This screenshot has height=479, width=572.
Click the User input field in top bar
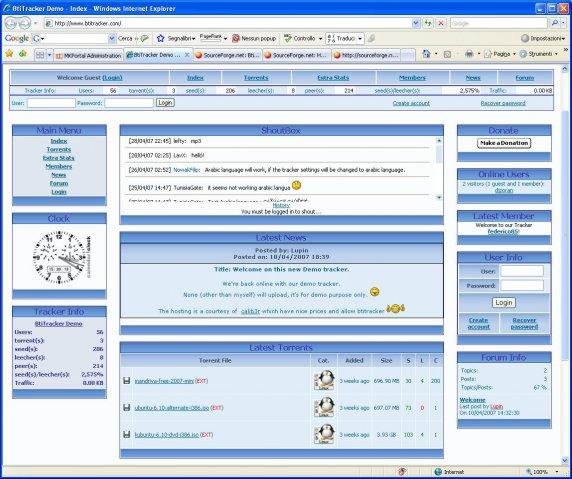point(51,103)
